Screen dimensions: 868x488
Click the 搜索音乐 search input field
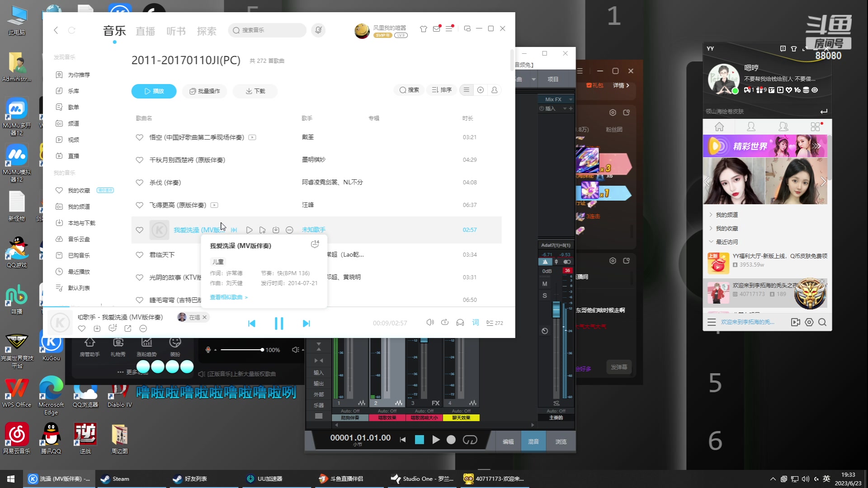coord(267,30)
